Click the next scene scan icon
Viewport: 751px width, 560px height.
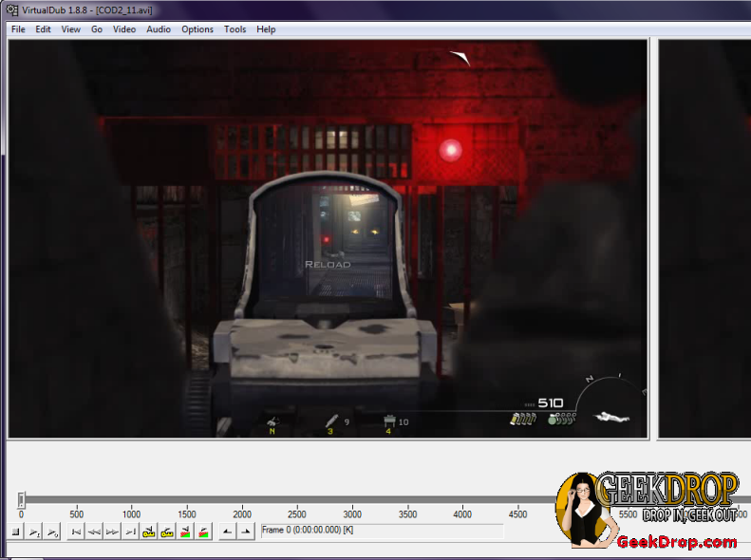pyautogui.click(x=203, y=532)
